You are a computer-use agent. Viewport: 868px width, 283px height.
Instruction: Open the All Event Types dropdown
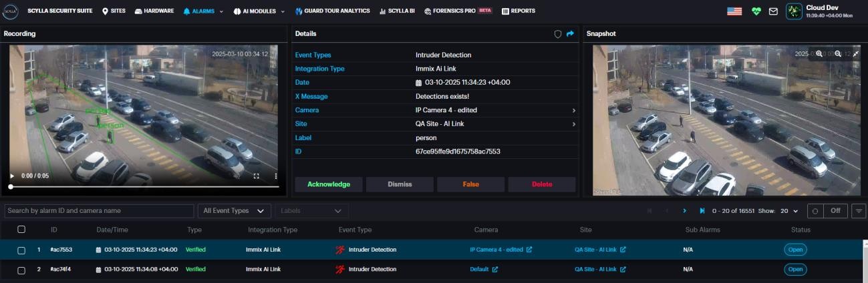click(x=234, y=211)
